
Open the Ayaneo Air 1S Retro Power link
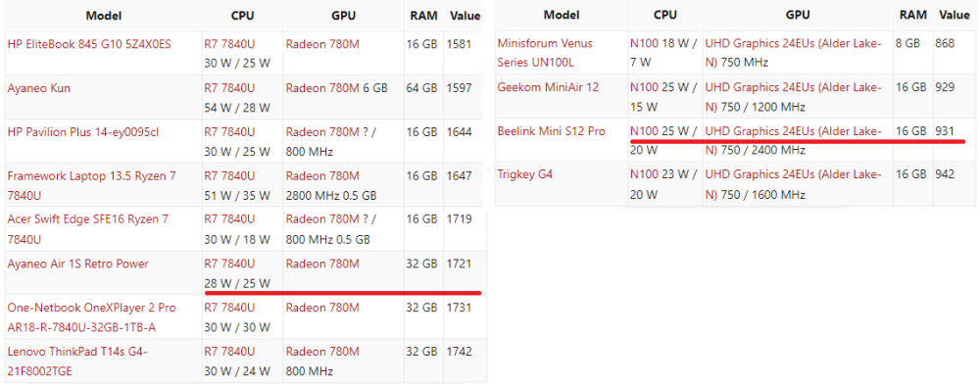pyautogui.click(x=78, y=264)
